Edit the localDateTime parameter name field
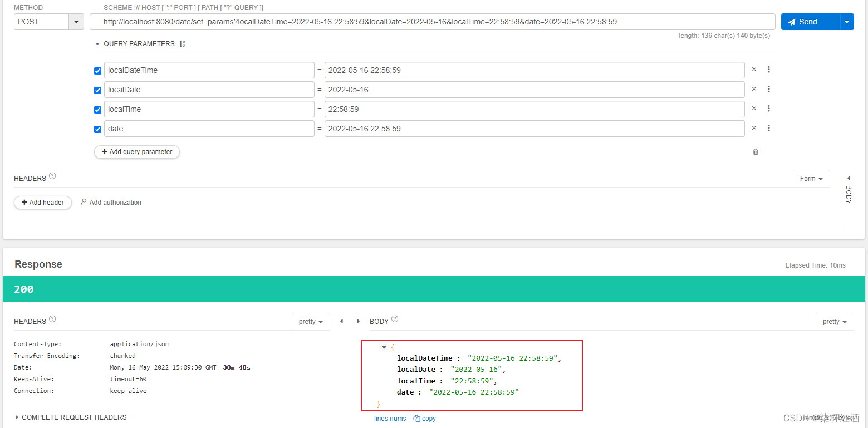 pos(209,70)
